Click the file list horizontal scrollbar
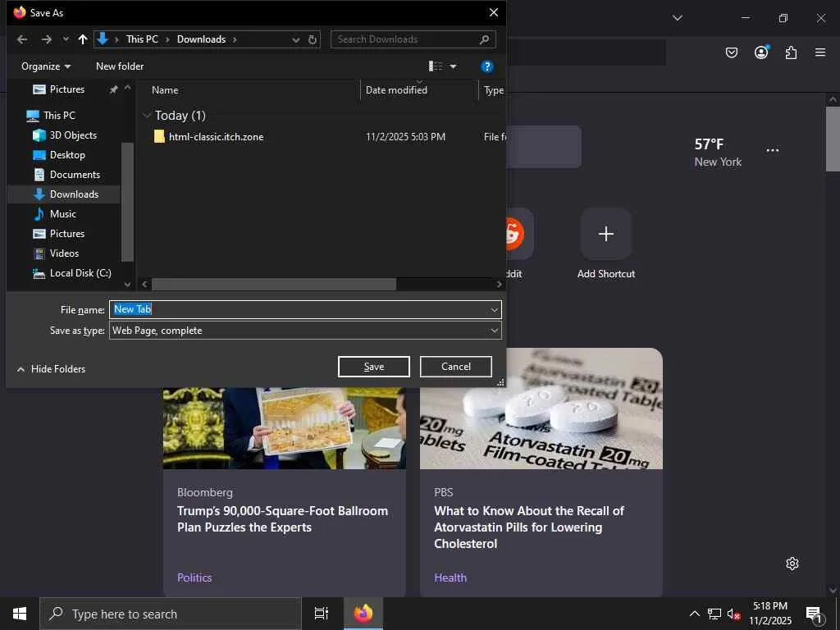The image size is (840, 630). click(273, 284)
